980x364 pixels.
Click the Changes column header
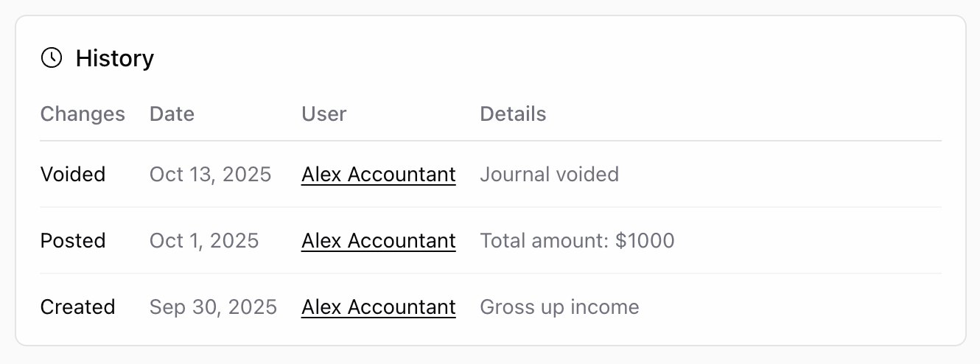[x=83, y=114]
